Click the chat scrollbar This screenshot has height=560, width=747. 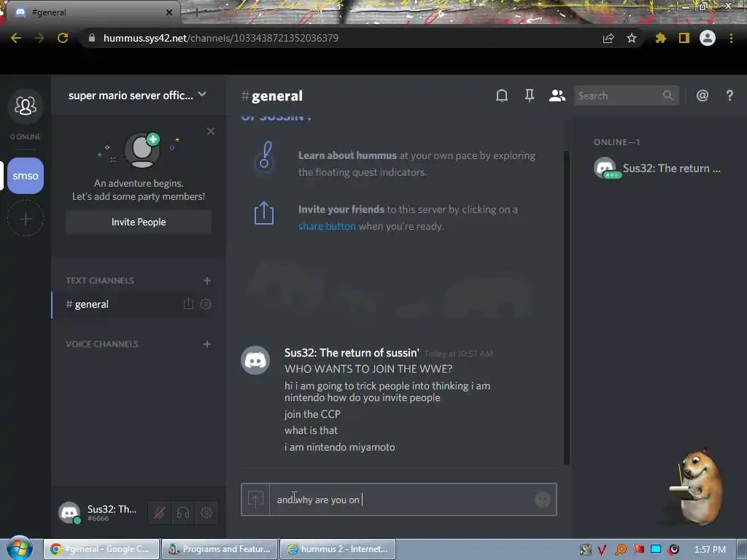coord(566,307)
